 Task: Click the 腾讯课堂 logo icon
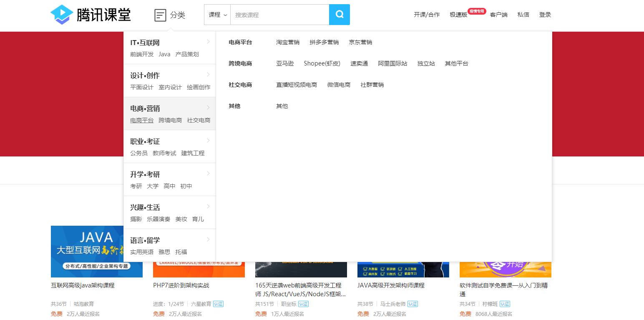point(62,14)
